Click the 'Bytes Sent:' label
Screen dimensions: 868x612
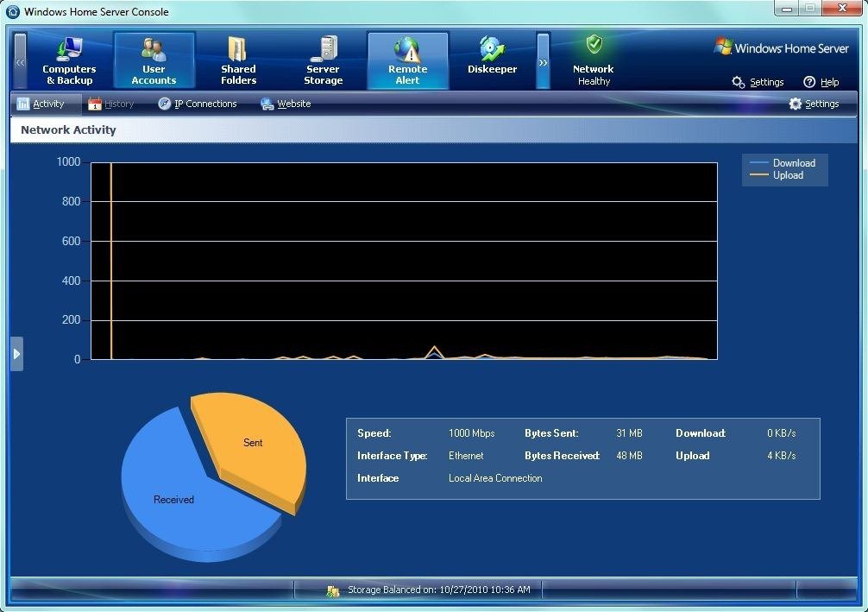click(x=551, y=433)
